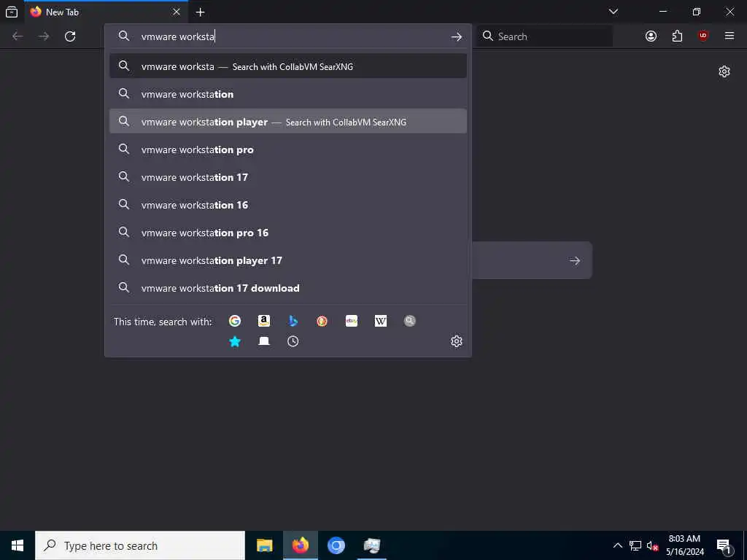The height and width of the screenshot is (560, 747).
Task: Open the Firefox View button
Action: point(12,12)
